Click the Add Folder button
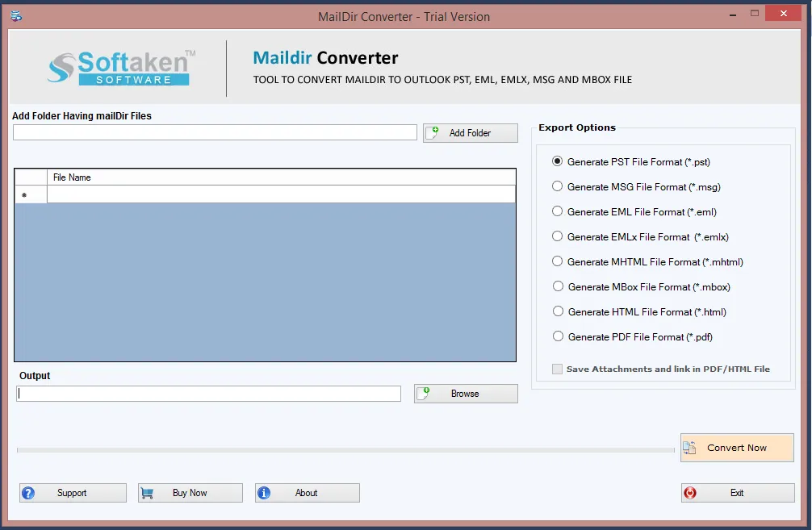812x530 pixels. click(471, 133)
